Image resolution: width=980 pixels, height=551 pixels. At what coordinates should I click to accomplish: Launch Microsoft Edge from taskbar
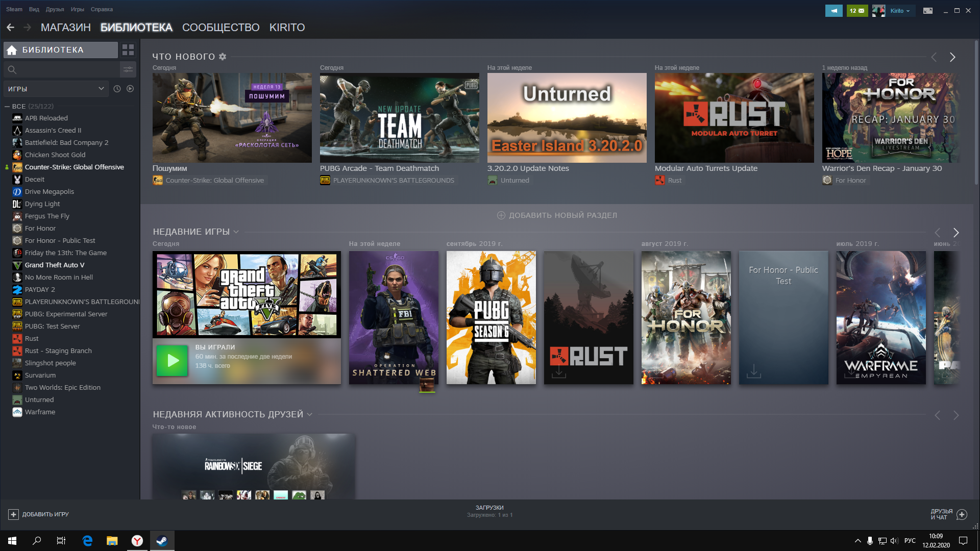point(87,541)
